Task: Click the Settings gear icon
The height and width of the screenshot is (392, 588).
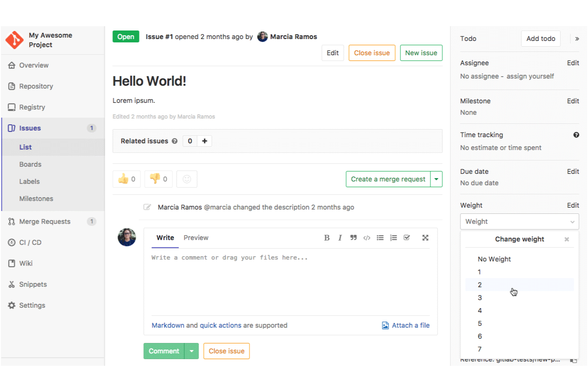Action: click(x=12, y=305)
